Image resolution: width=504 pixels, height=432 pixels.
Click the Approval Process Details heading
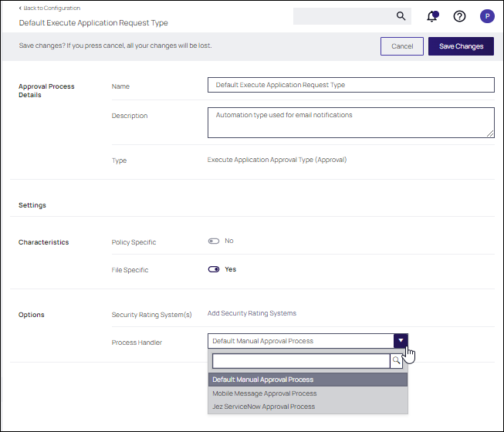click(46, 90)
